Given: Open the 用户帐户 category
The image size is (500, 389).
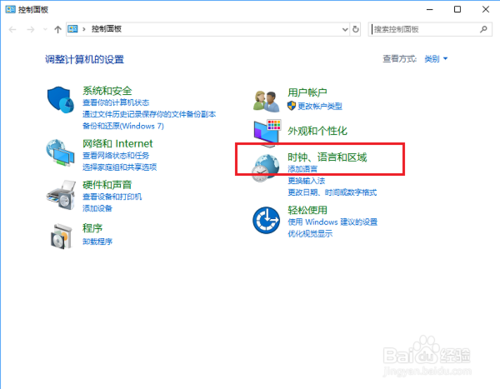Looking at the screenshot, I should (x=307, y=92).
